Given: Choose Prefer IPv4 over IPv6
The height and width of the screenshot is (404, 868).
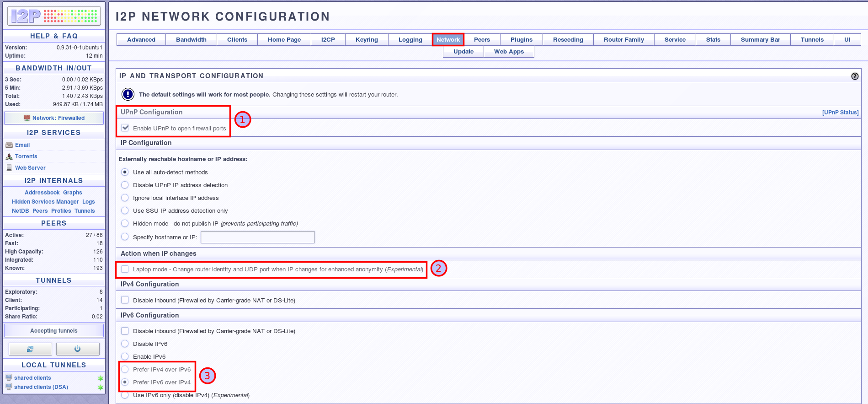Looking at the screenshot, I should 125,370.
